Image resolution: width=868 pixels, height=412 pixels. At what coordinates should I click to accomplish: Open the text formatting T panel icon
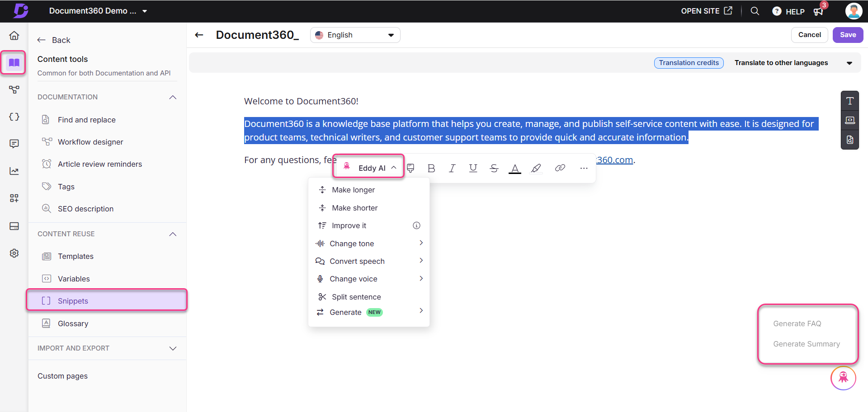(850, 101)
